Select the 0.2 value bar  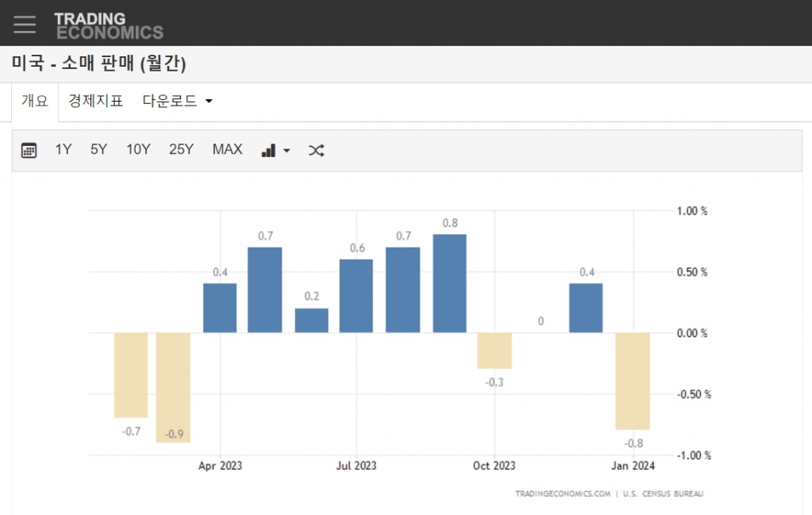[312, 321]
